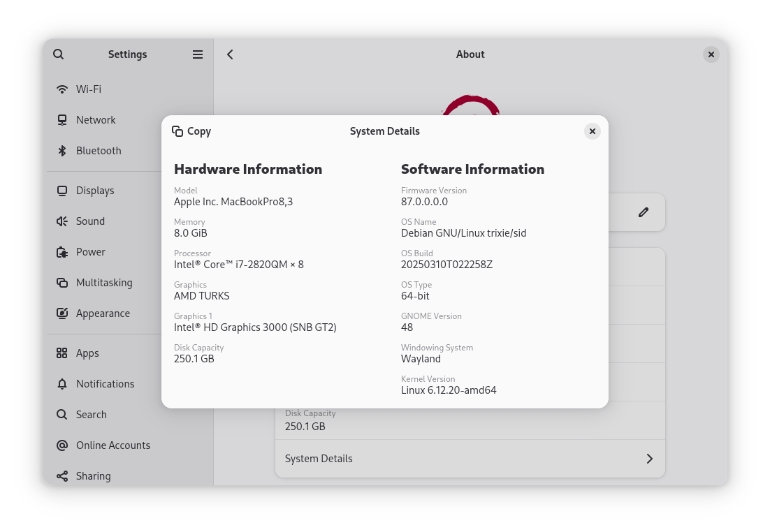Close the System Details dialog
This screenshot has width=770, height=532.
point(593,131)
